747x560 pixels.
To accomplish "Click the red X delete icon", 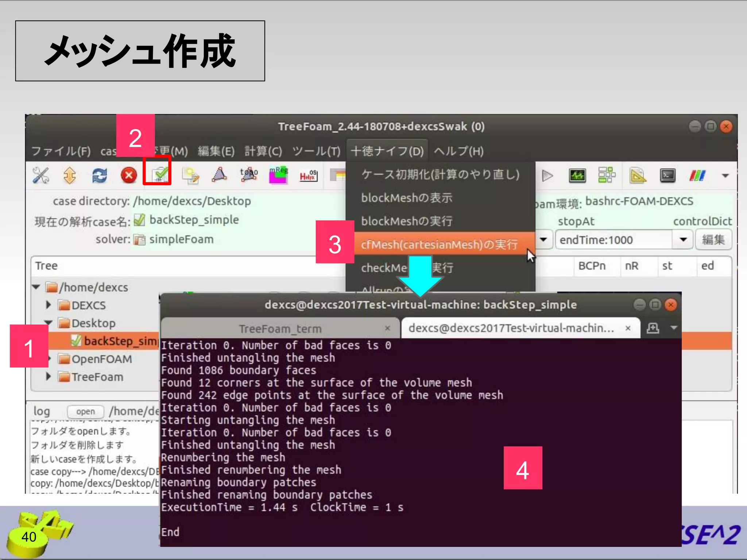I will [129, 175].
